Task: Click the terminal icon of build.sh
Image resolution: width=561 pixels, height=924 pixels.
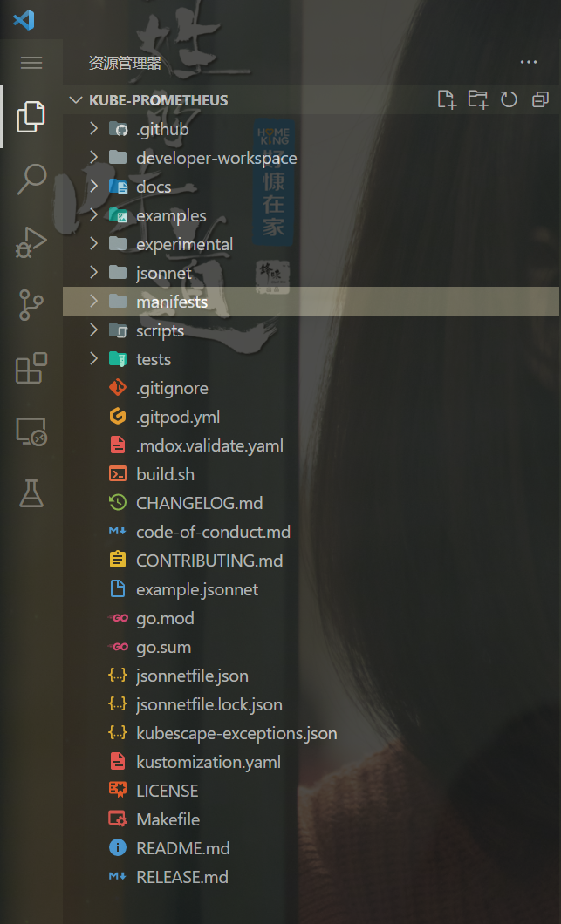Action: (118, 474)
